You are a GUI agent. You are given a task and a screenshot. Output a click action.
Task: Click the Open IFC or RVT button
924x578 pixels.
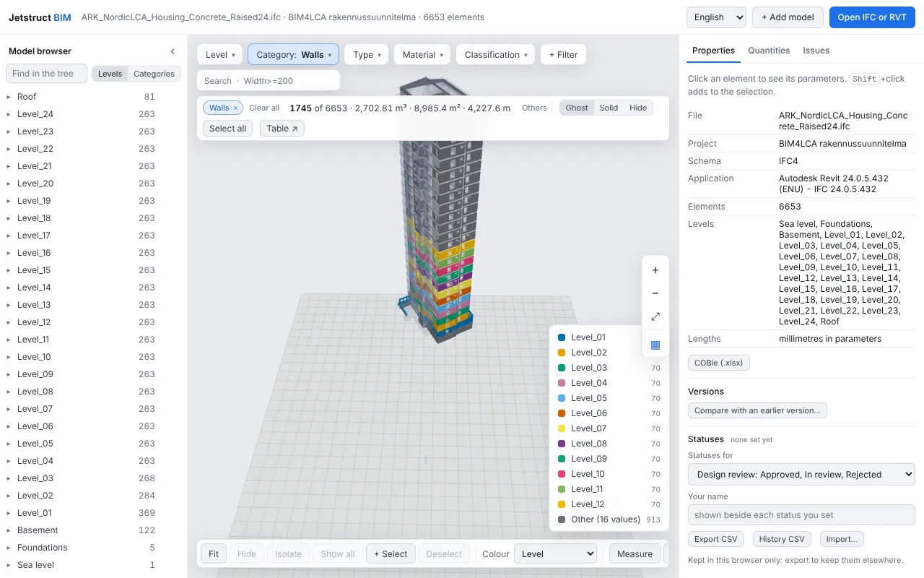(872, 17)
